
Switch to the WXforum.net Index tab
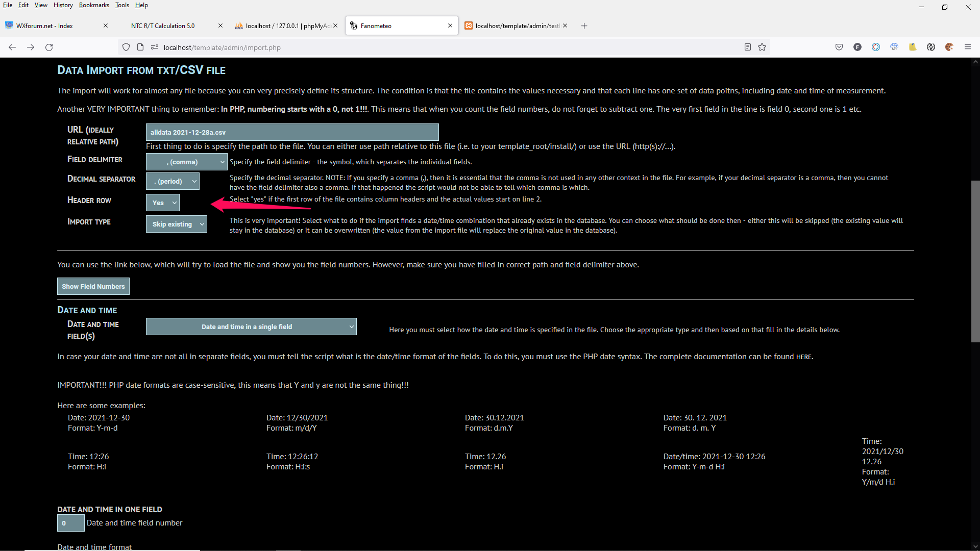pyautogui.click(x=44, y=26)
